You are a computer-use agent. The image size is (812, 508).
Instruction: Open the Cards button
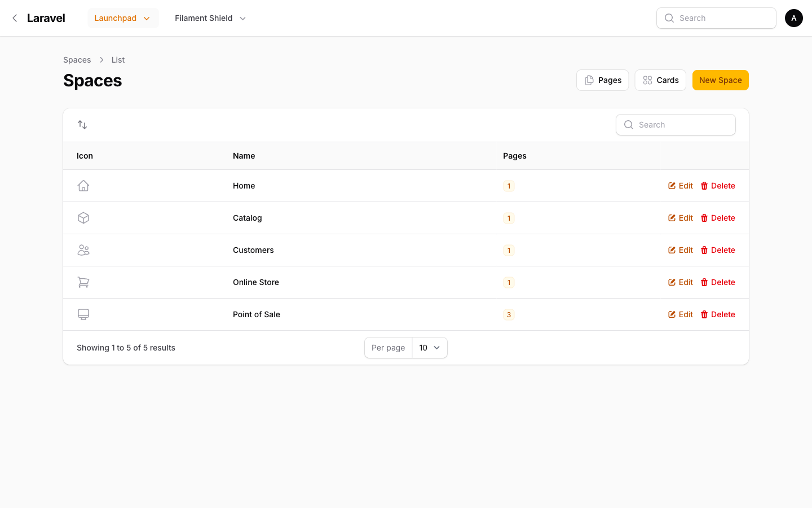660,80
